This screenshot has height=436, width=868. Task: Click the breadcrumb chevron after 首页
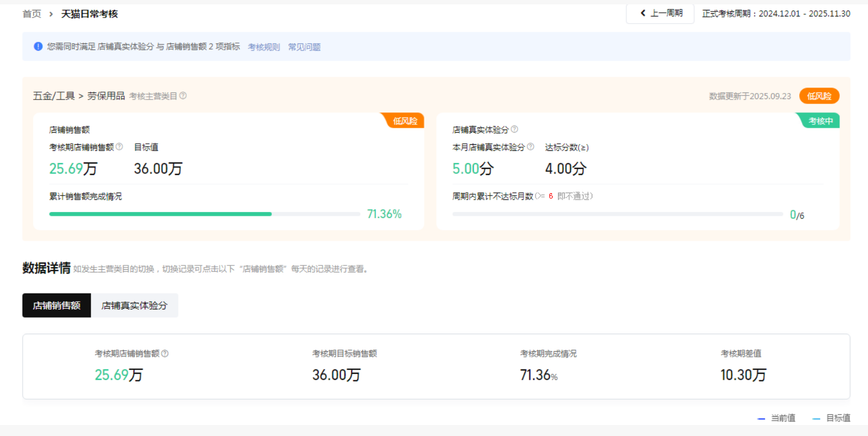[51, 14]
